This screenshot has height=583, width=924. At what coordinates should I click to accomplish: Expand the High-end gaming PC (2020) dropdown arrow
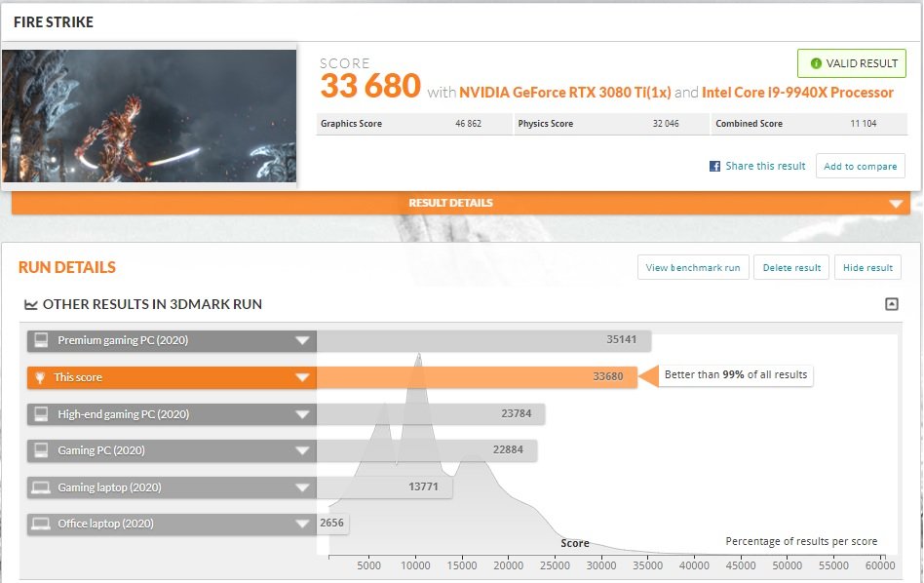[x=302, y=414]
